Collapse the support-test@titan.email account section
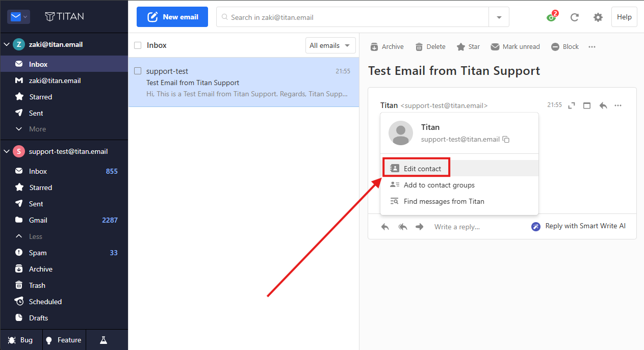The image size is (644, 350). 7,151
